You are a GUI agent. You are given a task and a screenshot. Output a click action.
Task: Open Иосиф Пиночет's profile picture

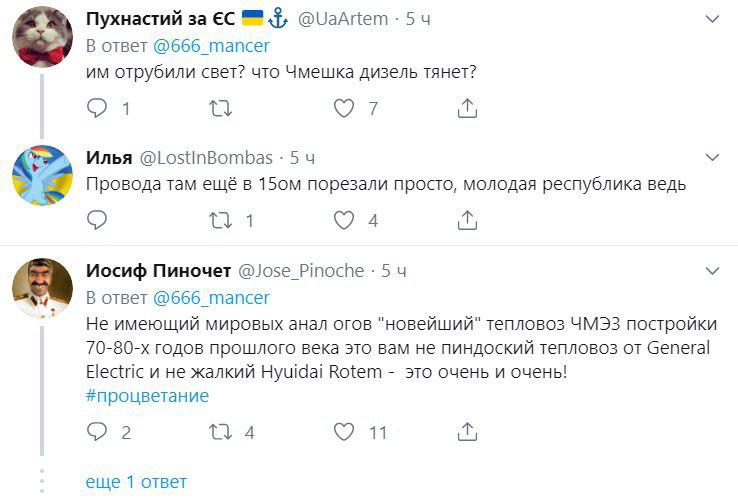point(42,288)
